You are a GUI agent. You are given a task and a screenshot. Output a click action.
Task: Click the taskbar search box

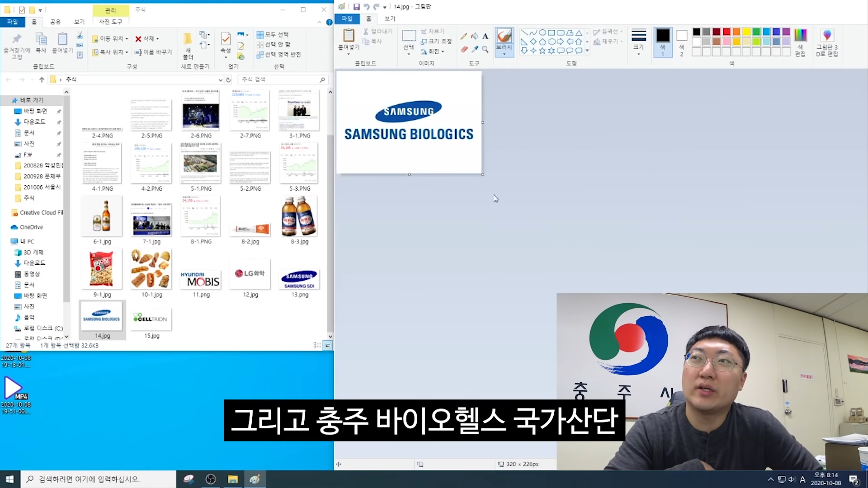coord(99,479)
